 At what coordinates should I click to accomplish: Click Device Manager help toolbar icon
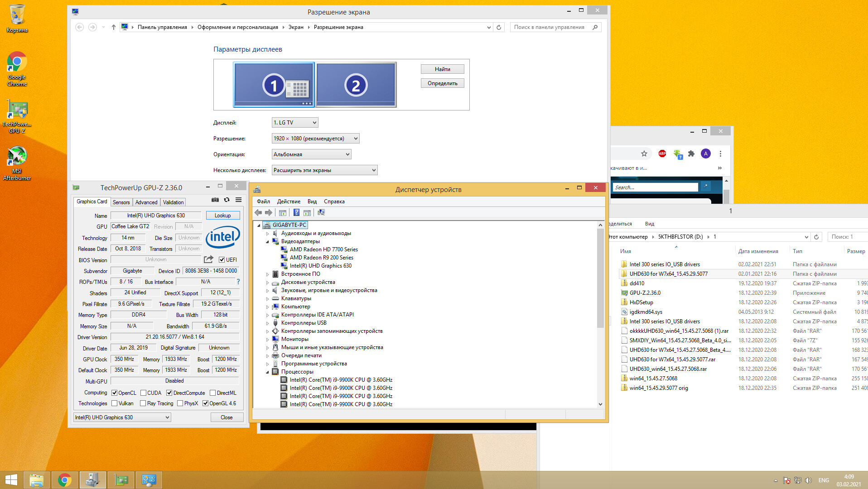click(x=296, y=213)
